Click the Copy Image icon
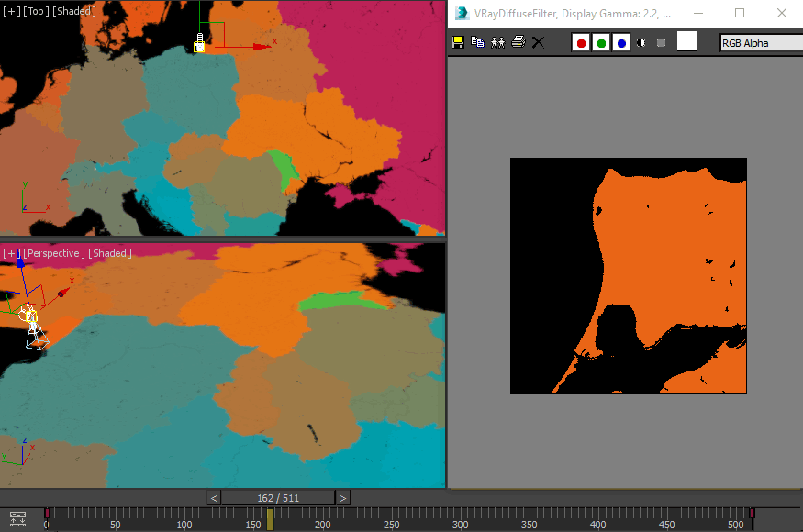The width and height of the screenshot is (803, 532). click(477, 42)
